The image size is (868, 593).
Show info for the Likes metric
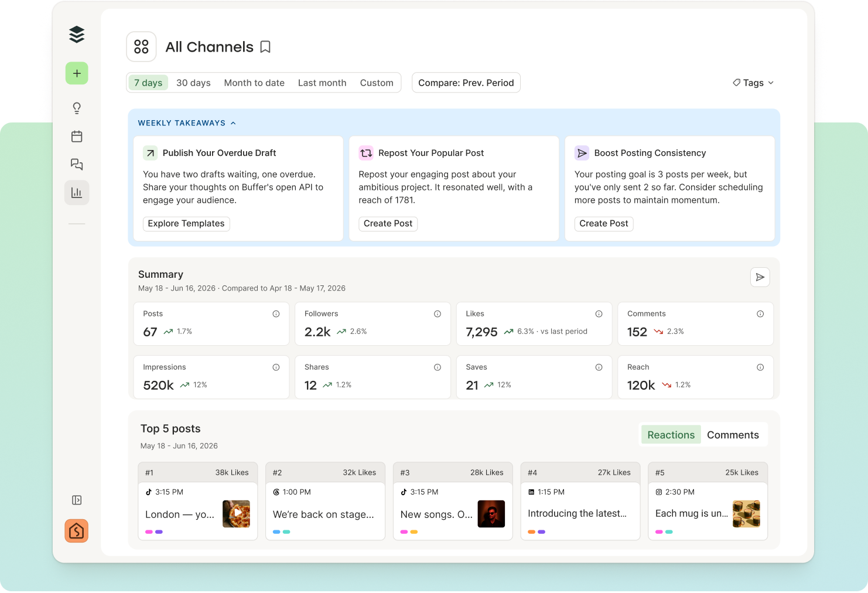coord(599,314)
